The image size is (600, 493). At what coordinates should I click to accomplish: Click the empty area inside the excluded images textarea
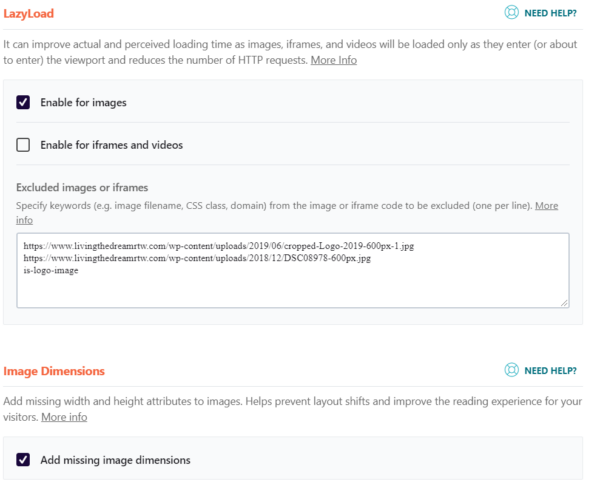tap(293, 291)
